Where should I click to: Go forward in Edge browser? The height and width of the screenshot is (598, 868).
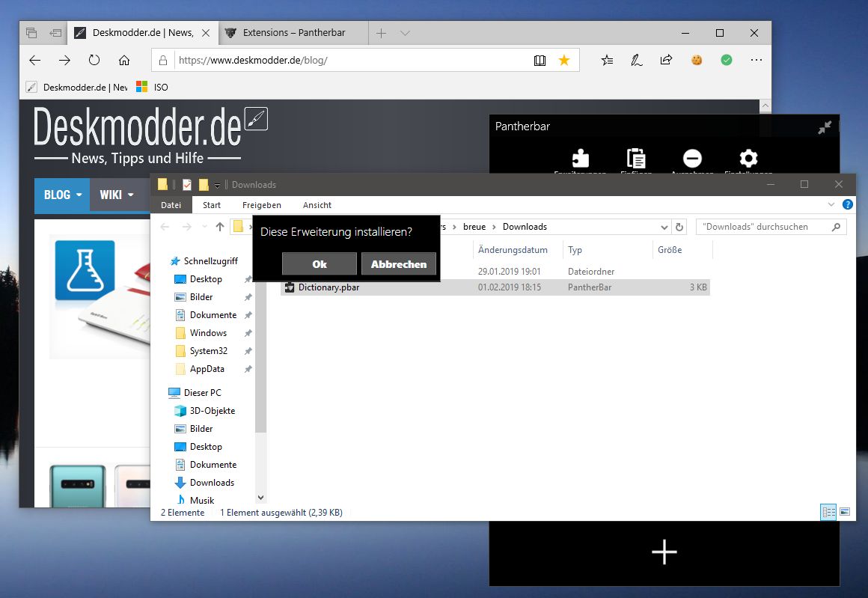coord(65,61)
